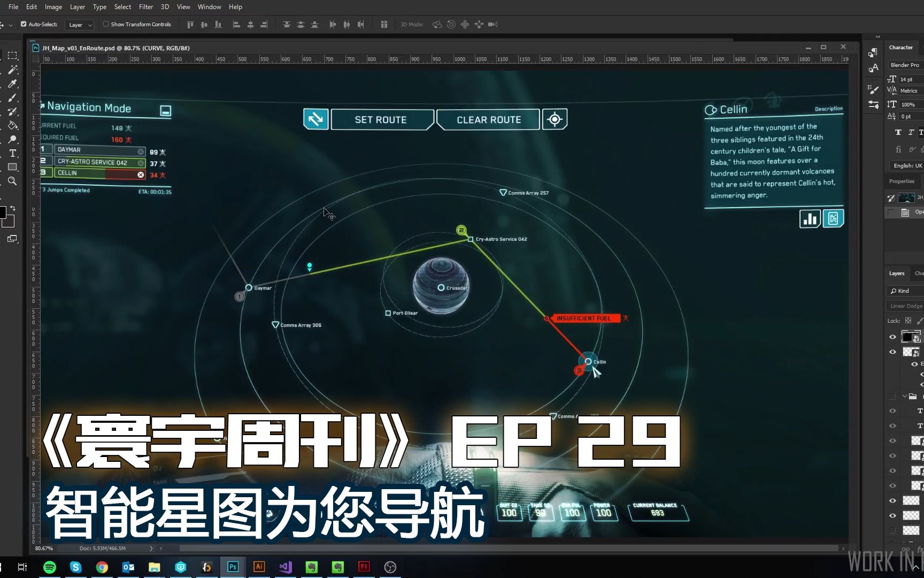Image resolution: width=924 pixels, height=578 pixels.
Task: Switch to the Layers tab
Action: [x=897, y=273]
